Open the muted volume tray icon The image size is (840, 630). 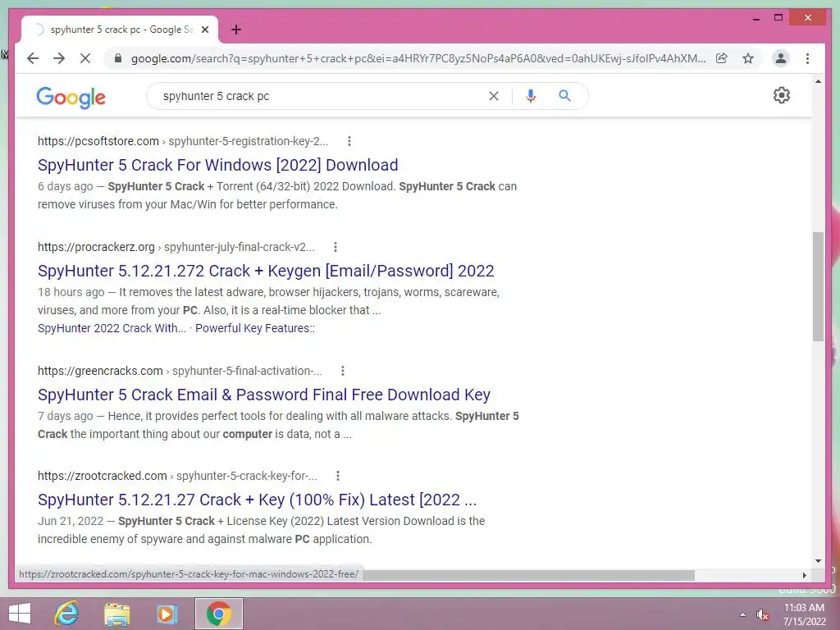coord(763,614)
